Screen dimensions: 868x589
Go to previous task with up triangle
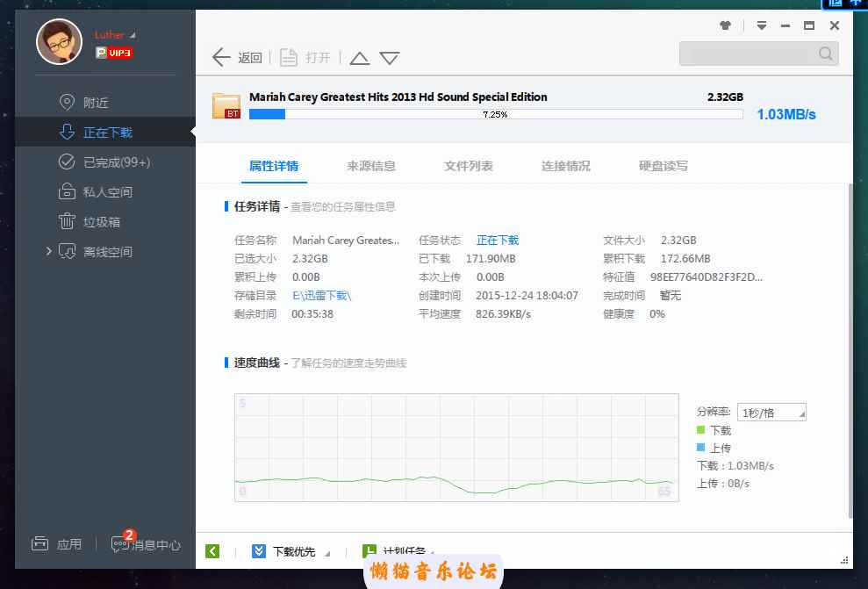[359, 58]
